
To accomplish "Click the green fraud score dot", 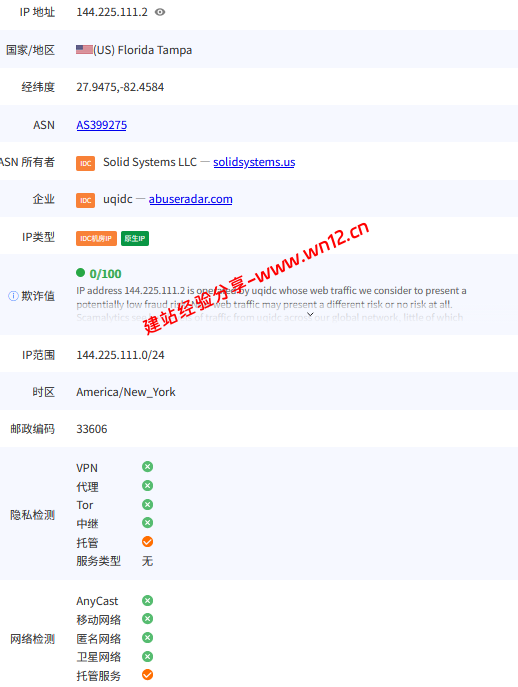I will click(80, 273).
